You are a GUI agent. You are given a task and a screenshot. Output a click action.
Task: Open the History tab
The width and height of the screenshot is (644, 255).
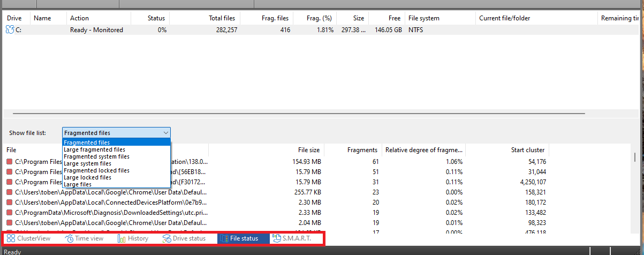coord(133,238)
